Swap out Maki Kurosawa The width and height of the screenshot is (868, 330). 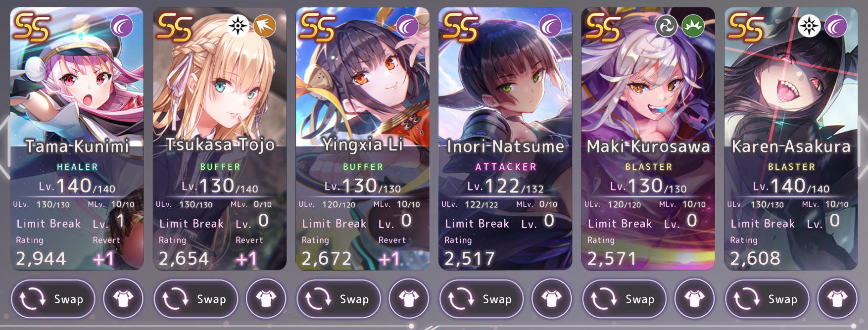click(x=625, y=299)
